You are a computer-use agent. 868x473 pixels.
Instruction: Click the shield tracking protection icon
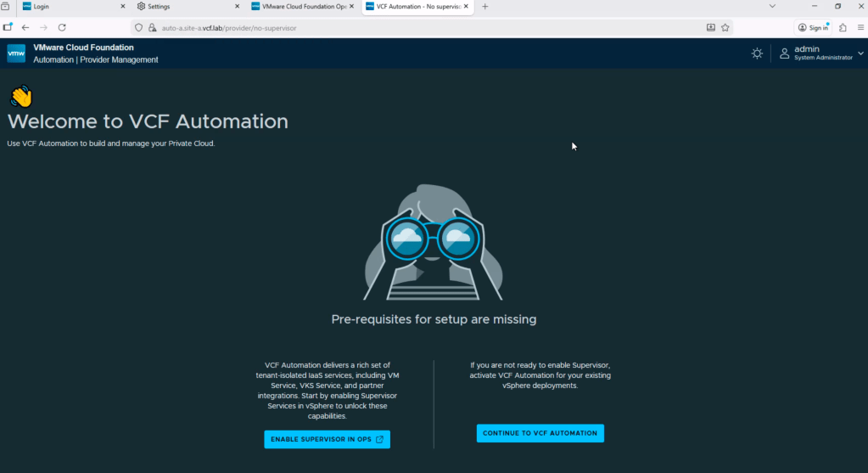point(139,27)
